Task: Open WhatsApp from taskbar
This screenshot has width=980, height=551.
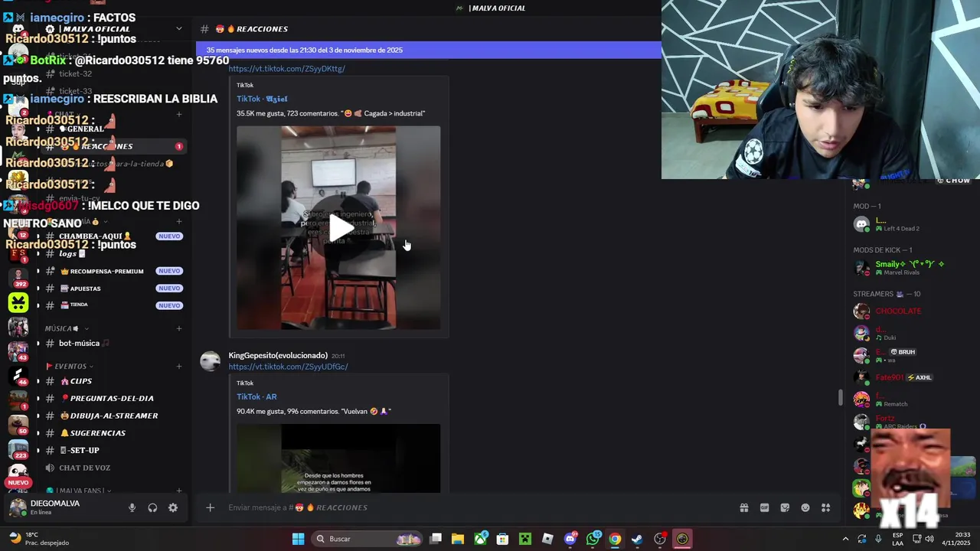Action: click(593, 539)
